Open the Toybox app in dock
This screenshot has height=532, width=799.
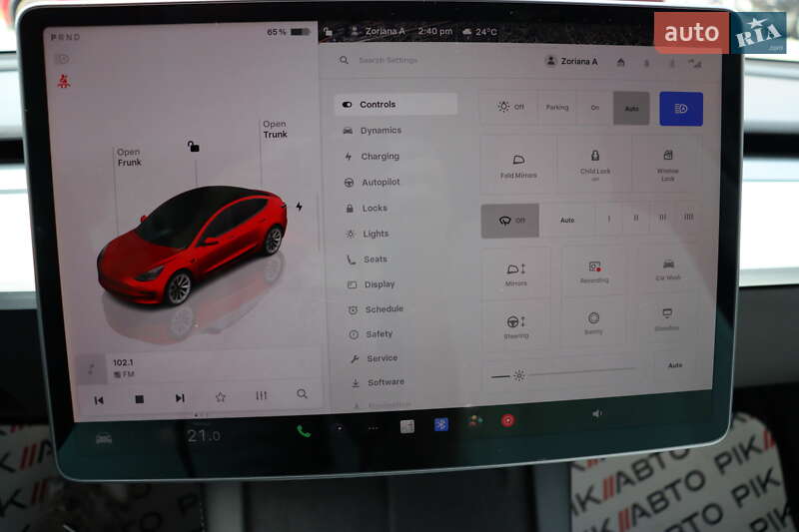(474, 421)
